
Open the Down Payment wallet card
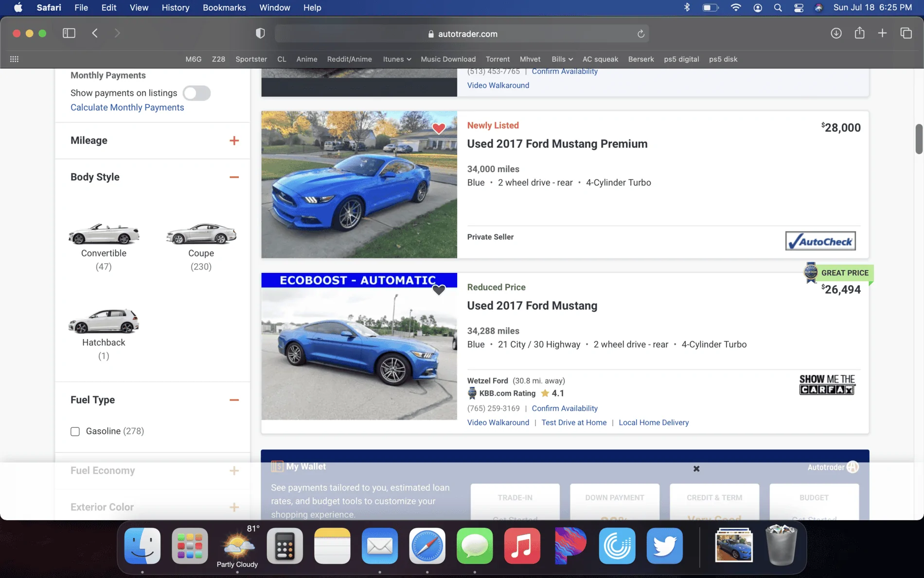tap(615, 502)
